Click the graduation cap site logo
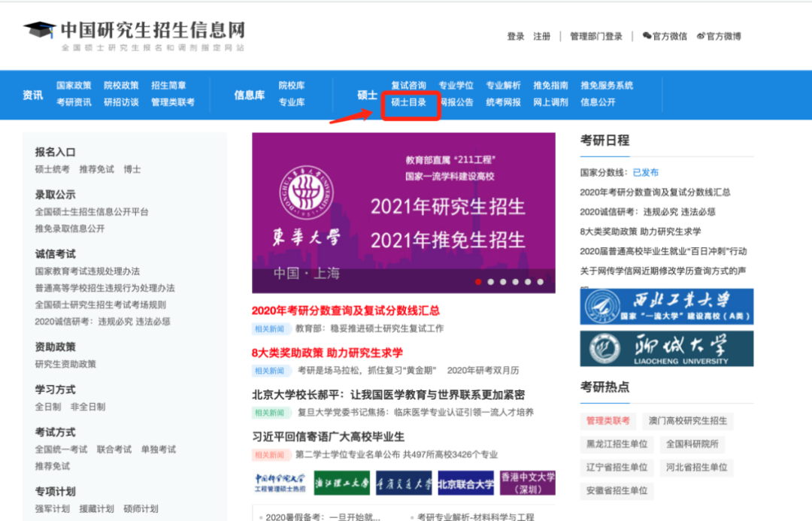The image size is (812, 521). [x=39, y=32]
